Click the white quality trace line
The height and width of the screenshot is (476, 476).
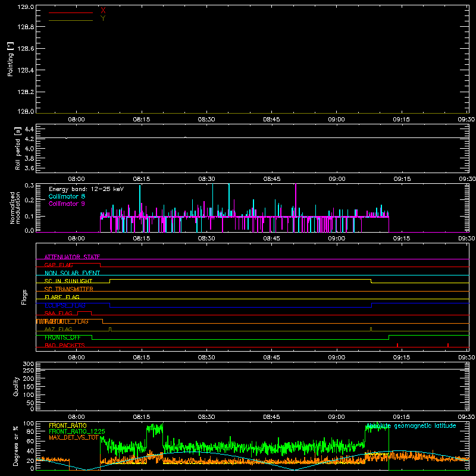pos(252,369)
